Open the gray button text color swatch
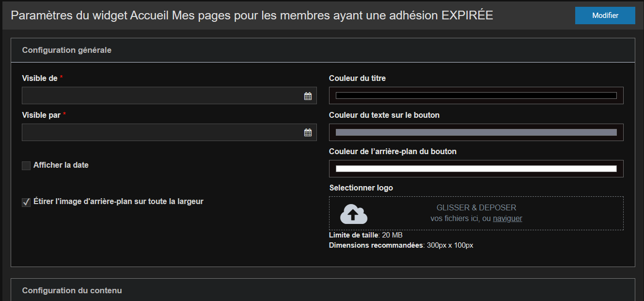The image size is (644, 301). (476, 132)
